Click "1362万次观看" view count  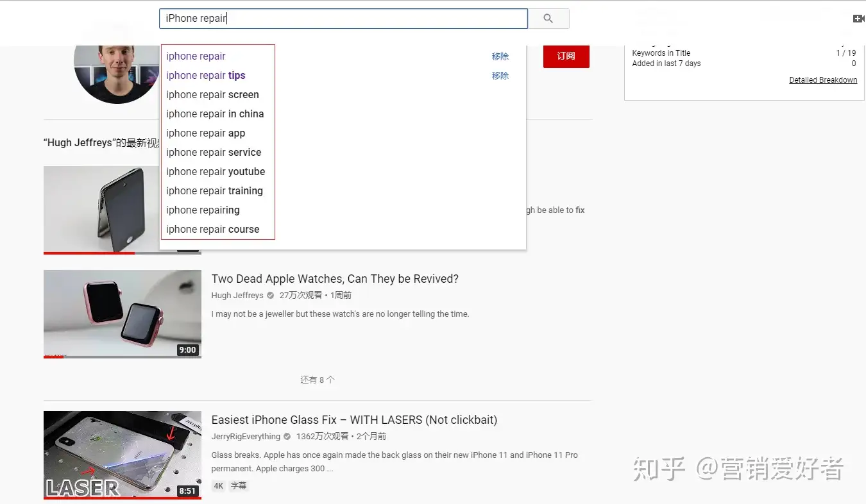322,437
